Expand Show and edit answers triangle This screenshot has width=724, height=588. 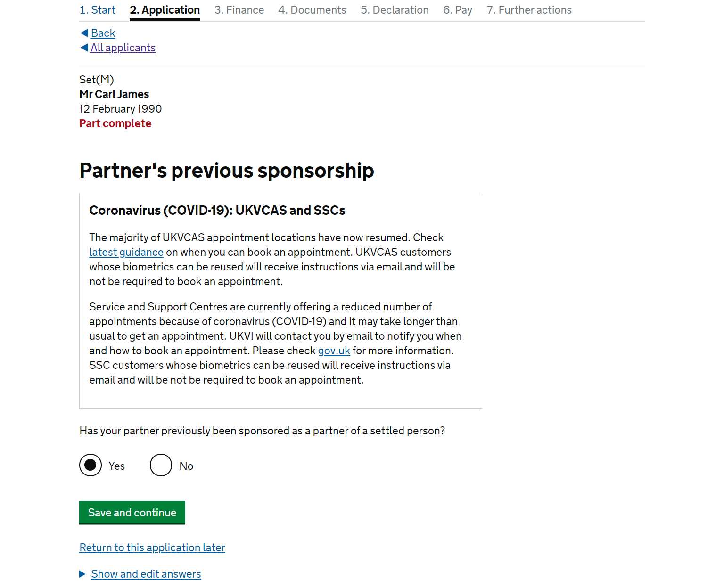click(82, 574)
